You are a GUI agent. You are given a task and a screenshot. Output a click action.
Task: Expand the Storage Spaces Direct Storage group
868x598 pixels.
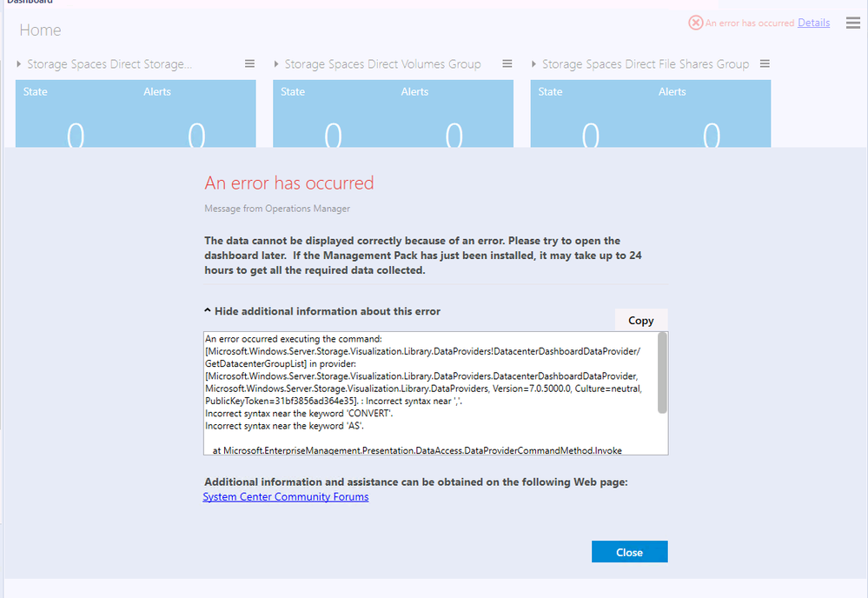pyautogui.click(x=19, y=63)
